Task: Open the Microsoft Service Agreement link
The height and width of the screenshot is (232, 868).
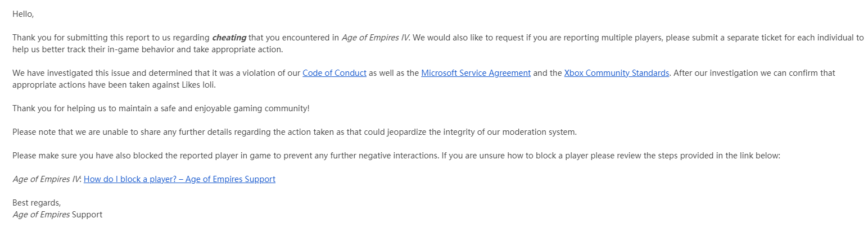Action: (x=476, y=73)
